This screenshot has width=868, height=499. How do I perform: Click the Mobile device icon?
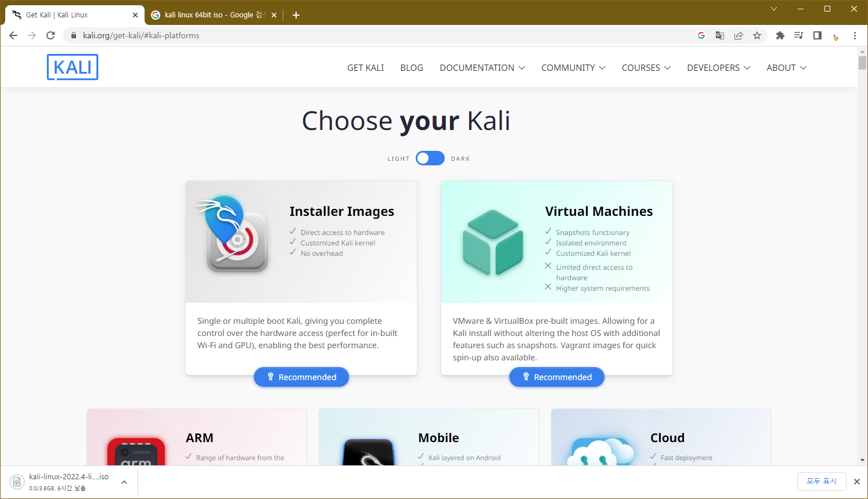(x=369, y=452)
